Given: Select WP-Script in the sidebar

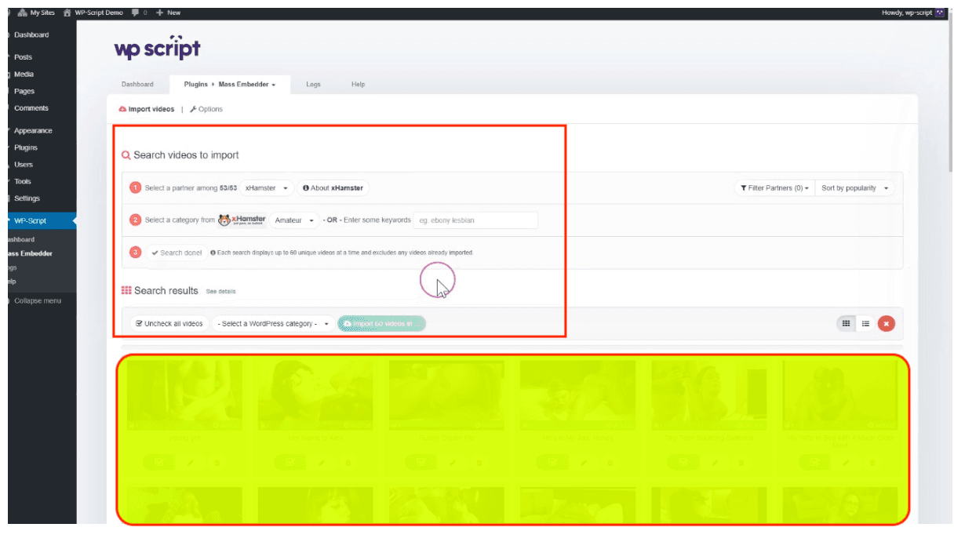Looking at the screenshot, I should pos(42,221).
